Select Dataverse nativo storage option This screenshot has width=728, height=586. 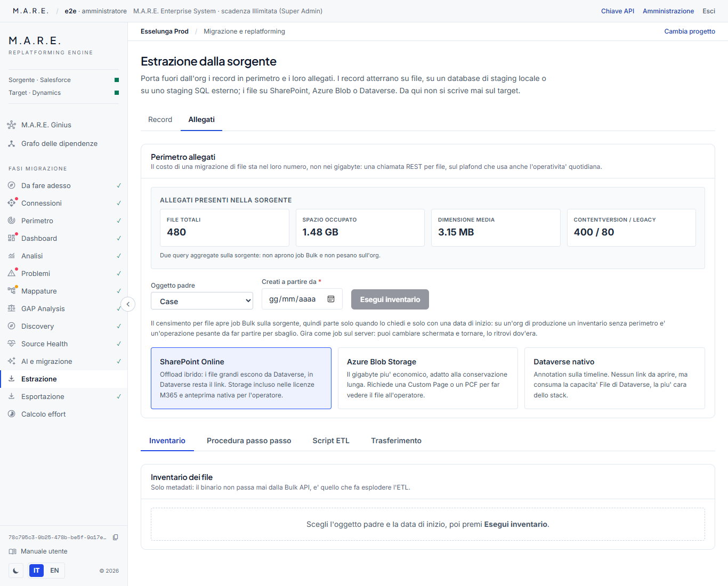[614, 378]
